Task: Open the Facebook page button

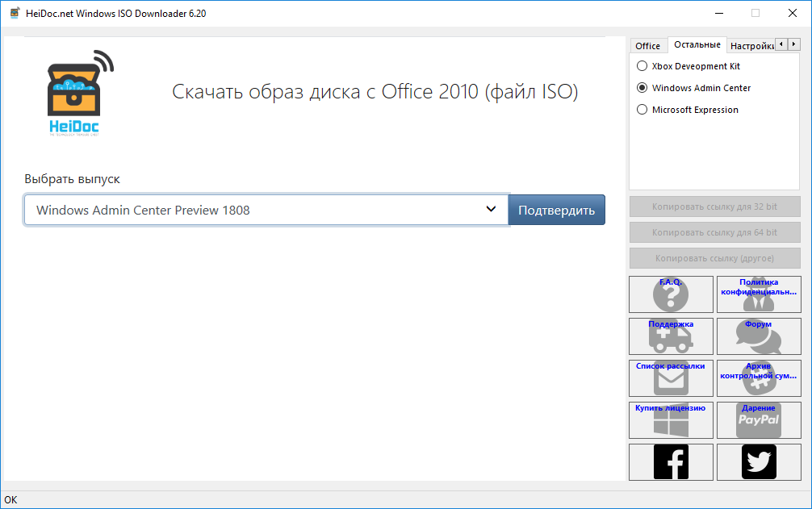Action: (x=671, y=462)
